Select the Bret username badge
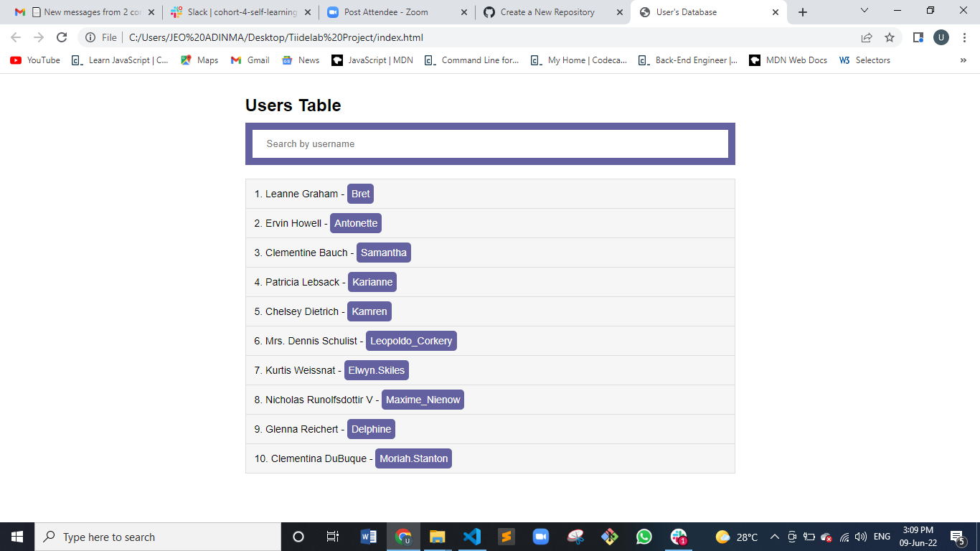This screenshot has height=551, width=980. [360, 194]
